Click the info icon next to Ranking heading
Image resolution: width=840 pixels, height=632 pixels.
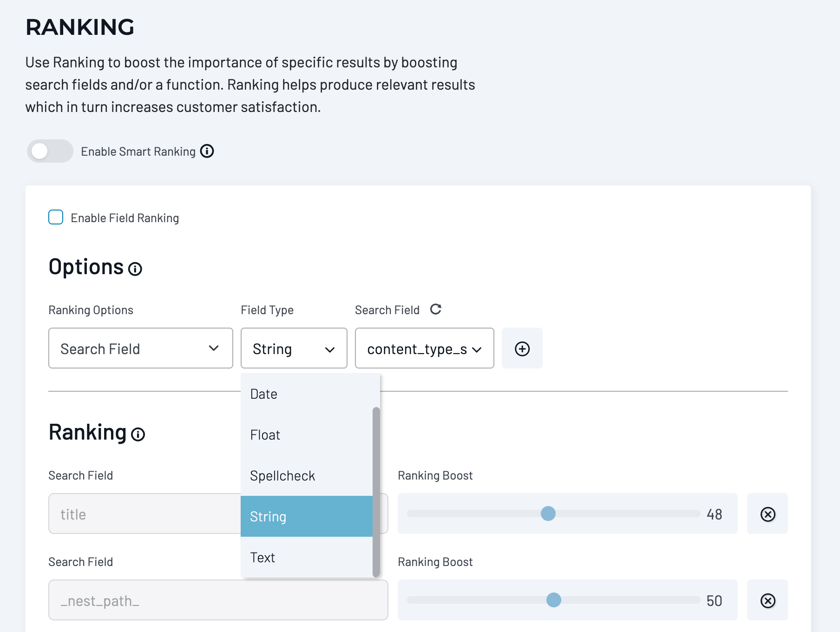tap(138, 434)
